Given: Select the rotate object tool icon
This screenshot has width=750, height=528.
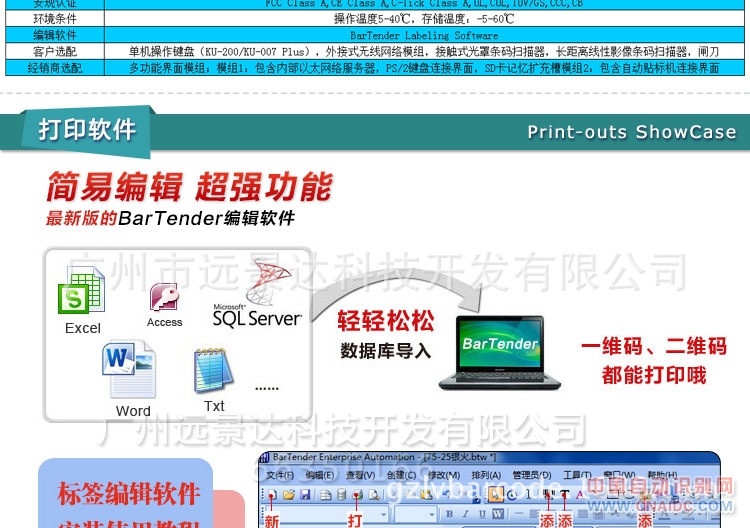Looking at the screenshot, I should click(512, 495).
